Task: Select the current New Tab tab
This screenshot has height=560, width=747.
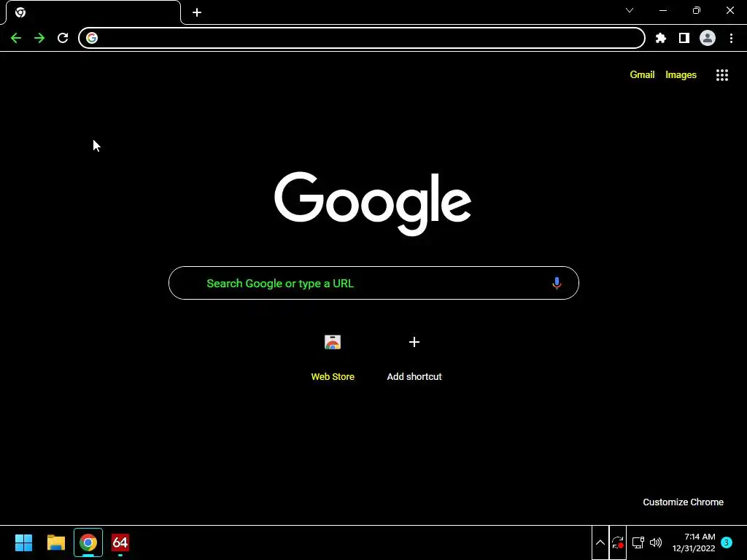Action: click(x=93, y=12)
